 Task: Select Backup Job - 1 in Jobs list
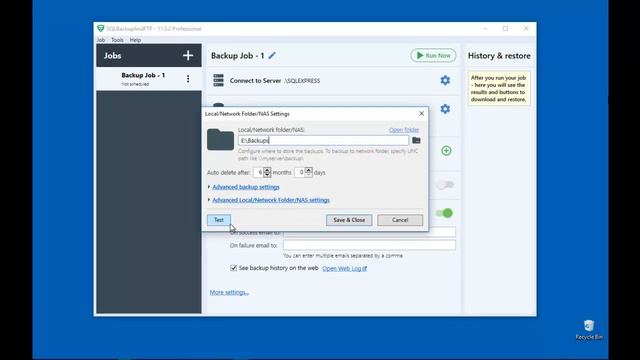point(149,79)
